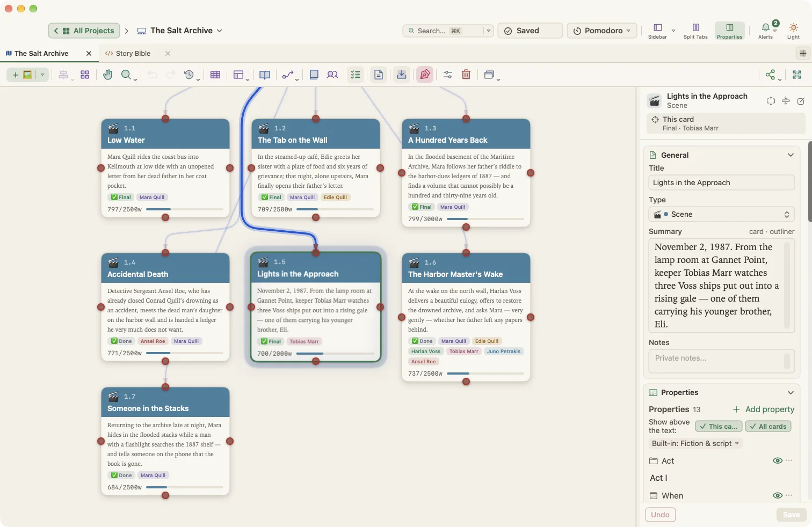Open the characters people icon
The image size is (812, 527).
[x=332, y=75]
